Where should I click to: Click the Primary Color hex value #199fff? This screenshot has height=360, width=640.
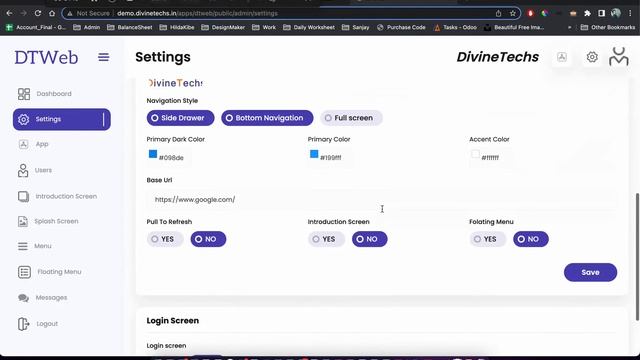(x=331, y=158)
